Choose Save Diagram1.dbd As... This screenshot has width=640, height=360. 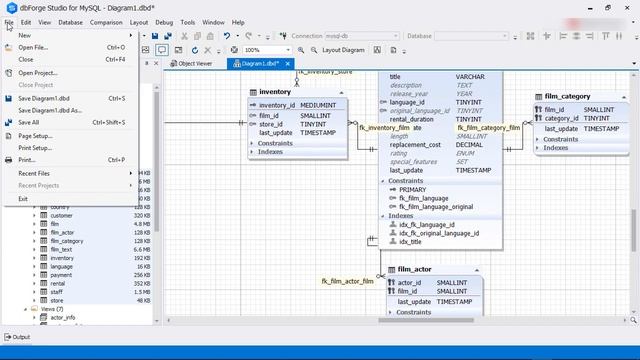[x=70, y=110]
